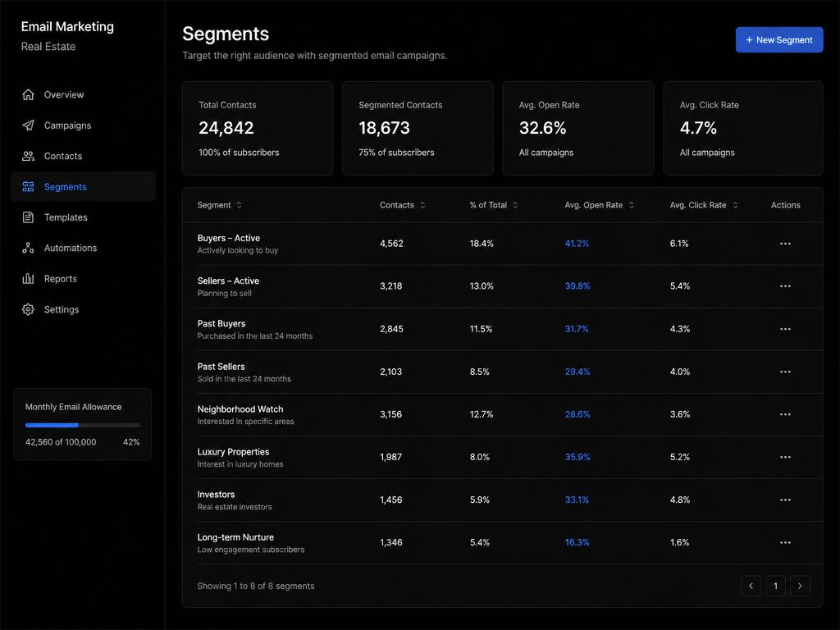Sort table by Contacts column arrows
Viewport: 840px width, 630px height.
pyautogui.click(x=422, y=205)
